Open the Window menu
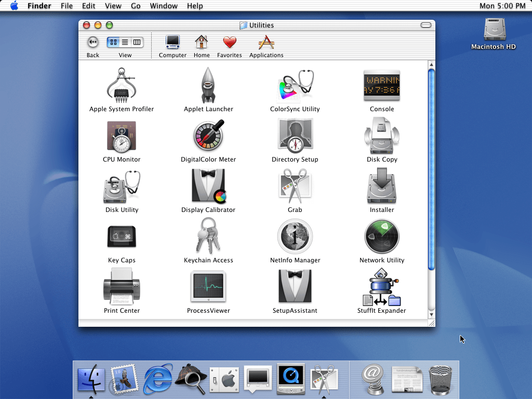 164,6
